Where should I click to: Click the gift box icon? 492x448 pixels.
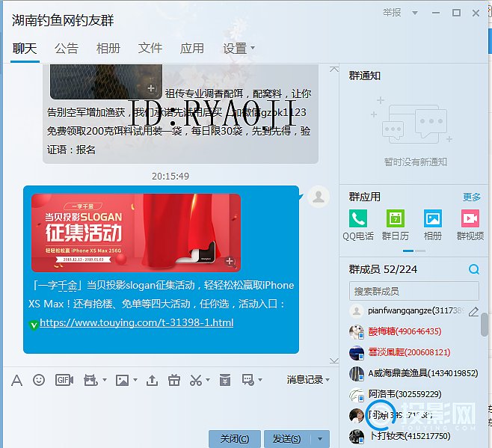174,380
